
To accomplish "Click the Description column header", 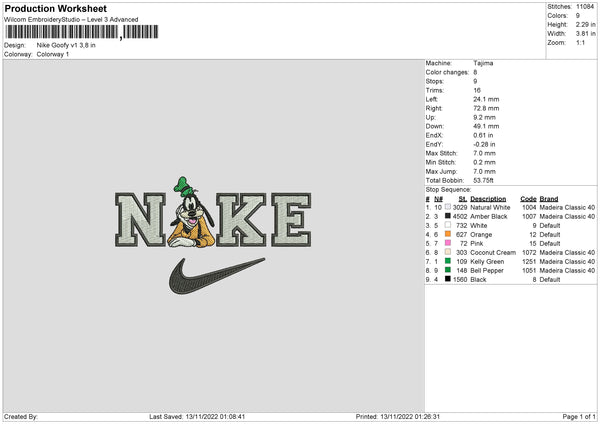I will pyautogui.click(x=488, y=199).
